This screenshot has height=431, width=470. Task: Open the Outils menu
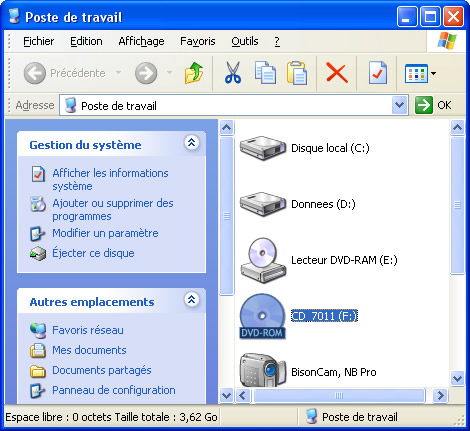pos(245,41)
